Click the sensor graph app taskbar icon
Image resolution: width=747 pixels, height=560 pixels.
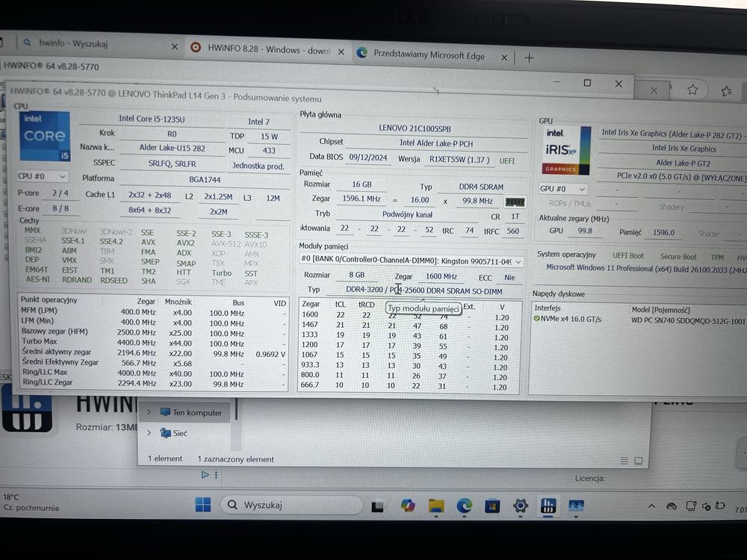pyautogui.click(x=576, y=505)
